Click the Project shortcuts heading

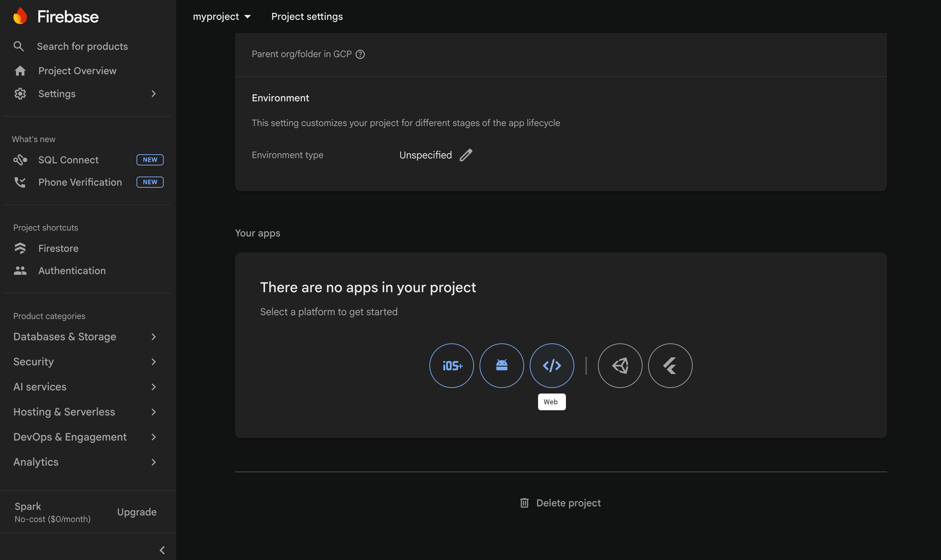[x=46, y=227]
